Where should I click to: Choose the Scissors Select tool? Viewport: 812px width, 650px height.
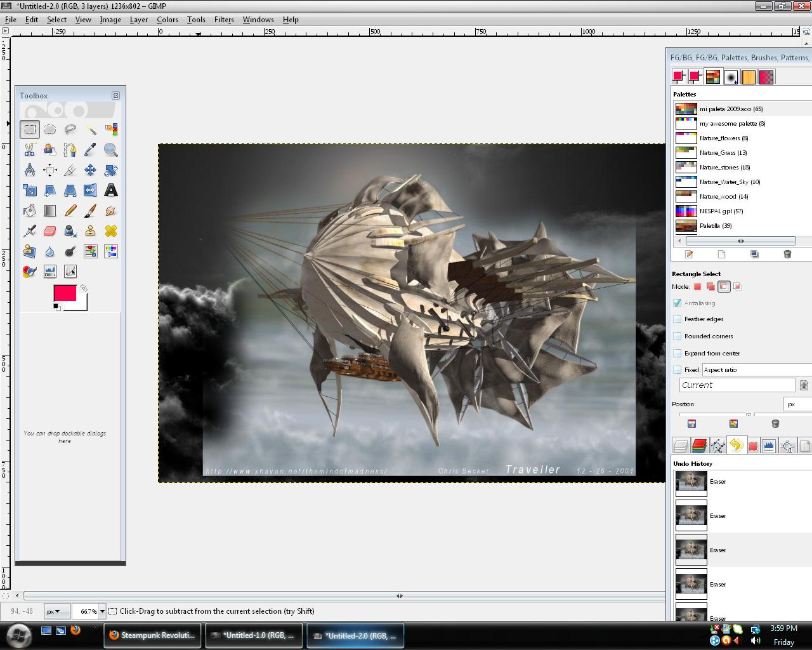point(30,150)
